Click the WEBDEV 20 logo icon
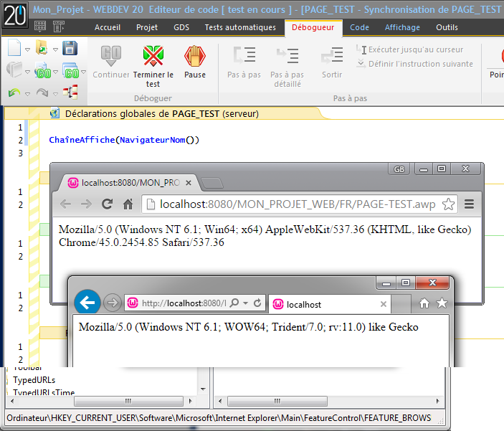This screenshot has width=504, height=431. click(15, 16)
